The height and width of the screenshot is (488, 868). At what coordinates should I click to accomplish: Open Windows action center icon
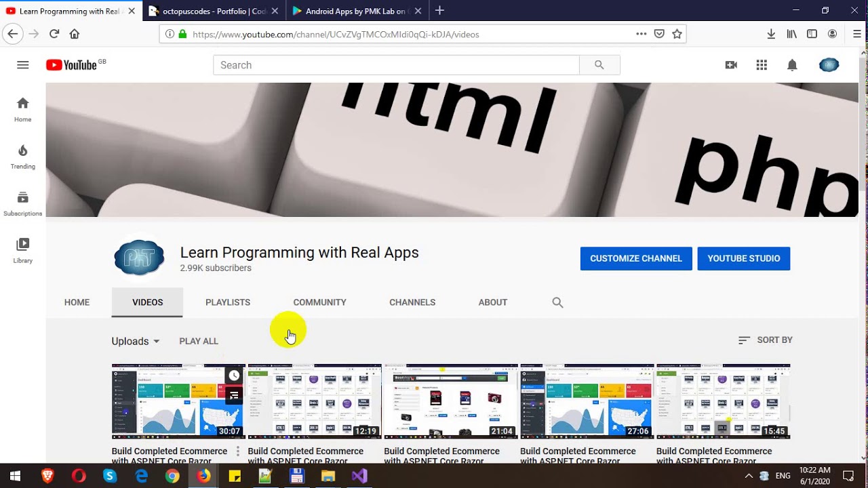click(x=848, y=476)
